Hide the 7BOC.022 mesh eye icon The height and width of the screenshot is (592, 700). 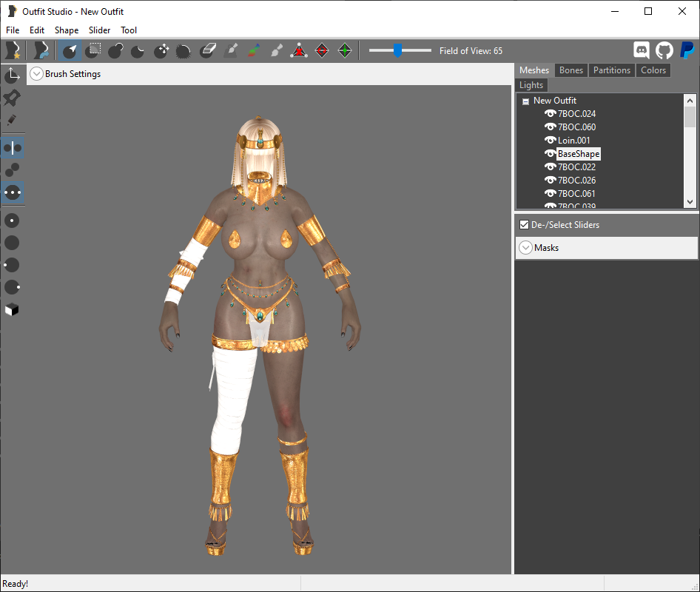click(x=550, y=166)
